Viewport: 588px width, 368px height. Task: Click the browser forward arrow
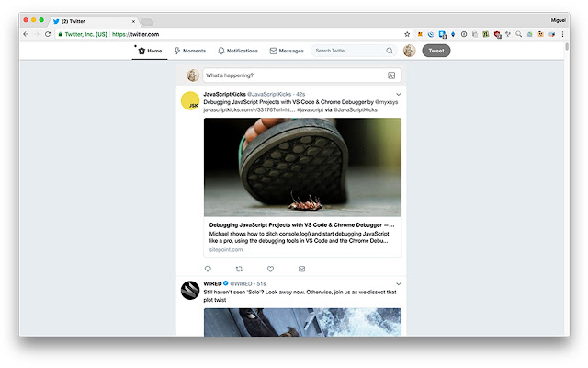pos(37,34)
